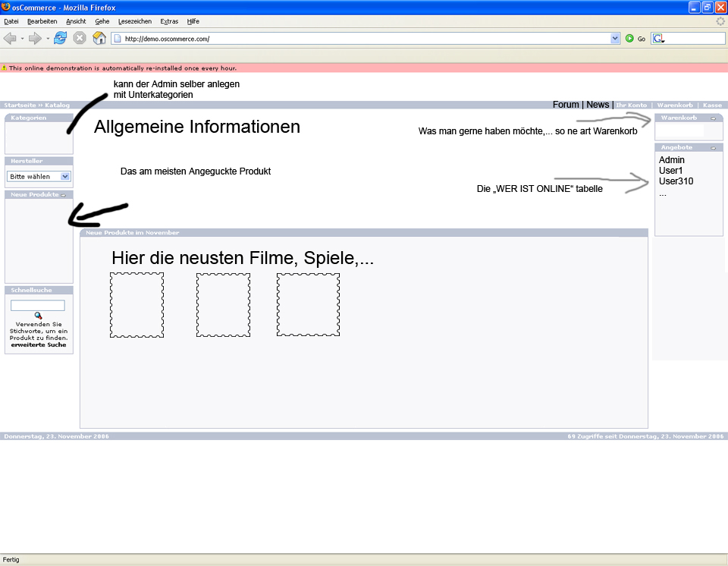728x566 pixels.
Task: Click the magnifier icon in Schnellsuche
Action: (38, 316)
